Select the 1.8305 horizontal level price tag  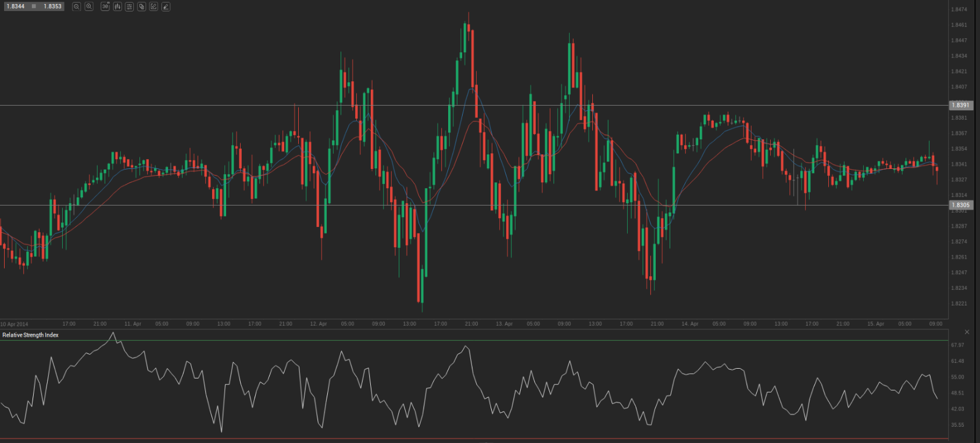[960, 205]
